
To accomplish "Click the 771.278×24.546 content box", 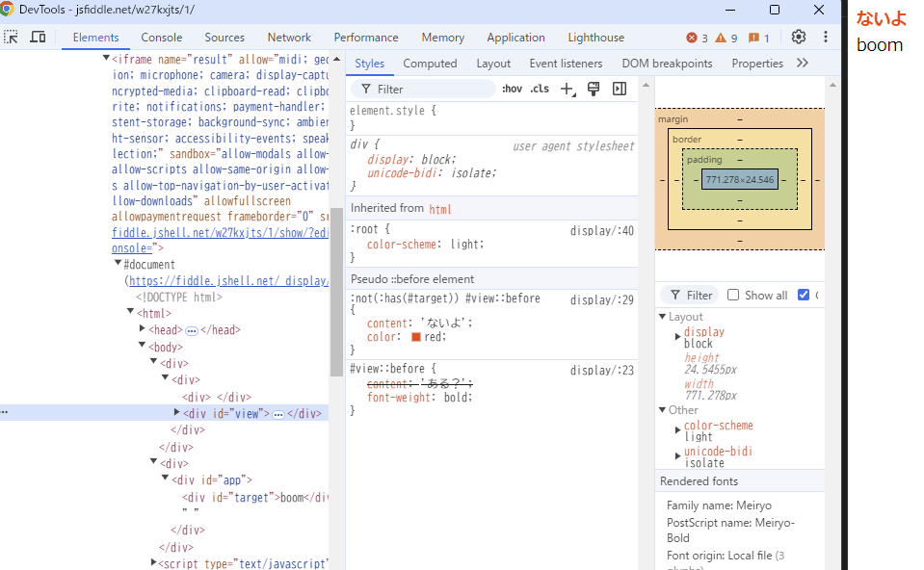I will [x=740, y=180].
